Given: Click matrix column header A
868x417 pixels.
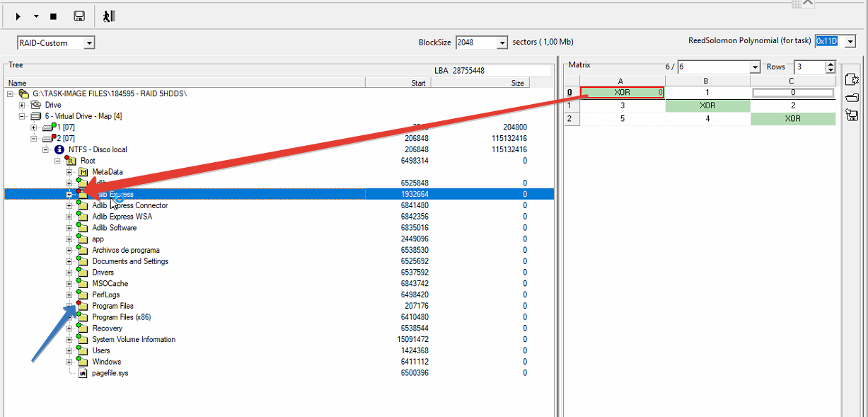Looking at the screenshot, I should pyautogui.click(x=623, y=81).
